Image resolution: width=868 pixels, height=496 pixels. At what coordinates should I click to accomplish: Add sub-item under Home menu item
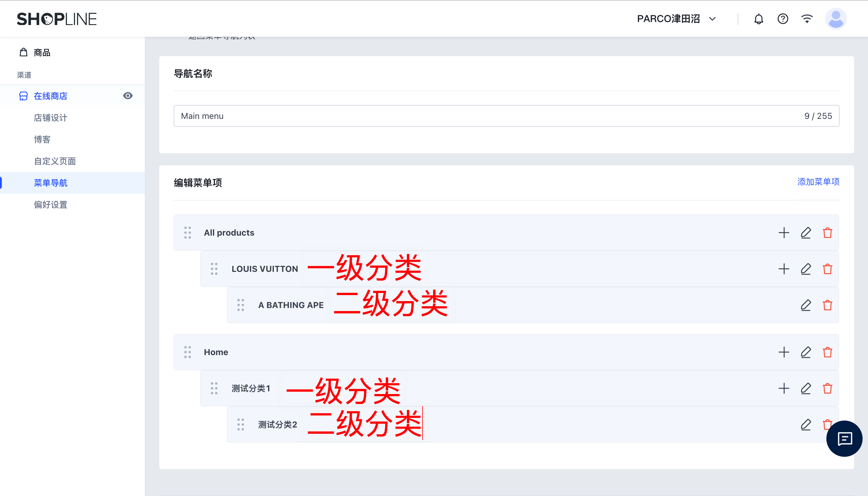[x=784, y=352]
